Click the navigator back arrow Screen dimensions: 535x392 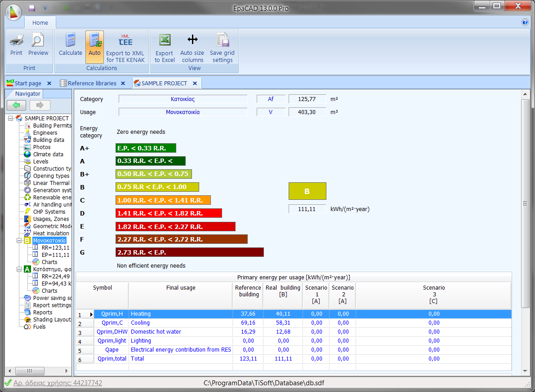tap(17, 106)
